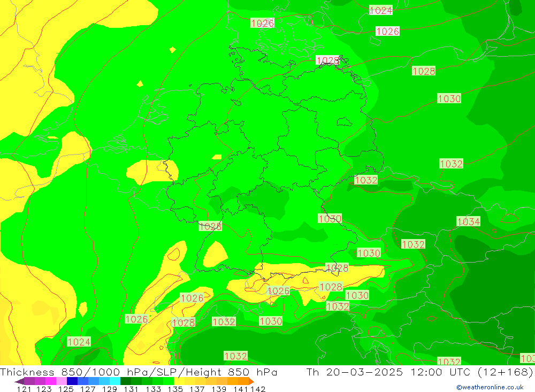This screenshot has width=535, height=392.
Task: Click the orange right arrow of color scale
Action: point(251,381)
